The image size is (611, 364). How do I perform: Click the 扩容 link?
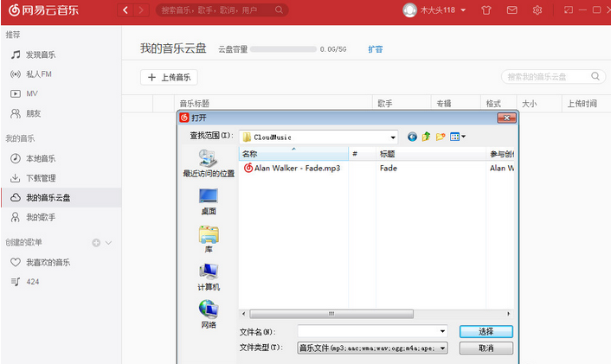click(376, 49)
